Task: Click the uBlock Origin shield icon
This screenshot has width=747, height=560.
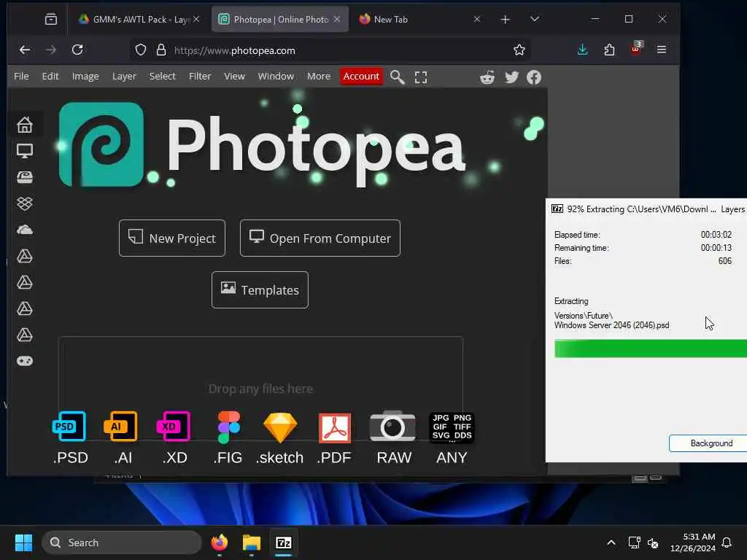Action: pyautogui.click(x=636, y=49)
